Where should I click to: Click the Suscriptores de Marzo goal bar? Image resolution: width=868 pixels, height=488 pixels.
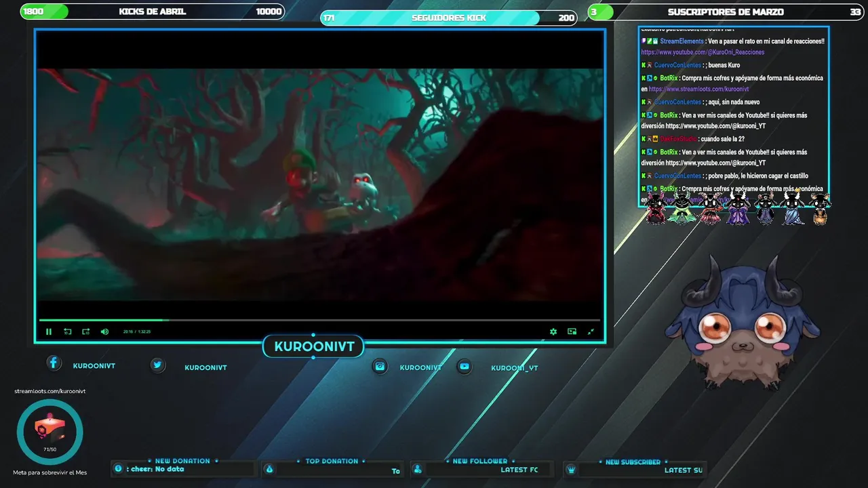pyautogui.click(x=726, y=12)
